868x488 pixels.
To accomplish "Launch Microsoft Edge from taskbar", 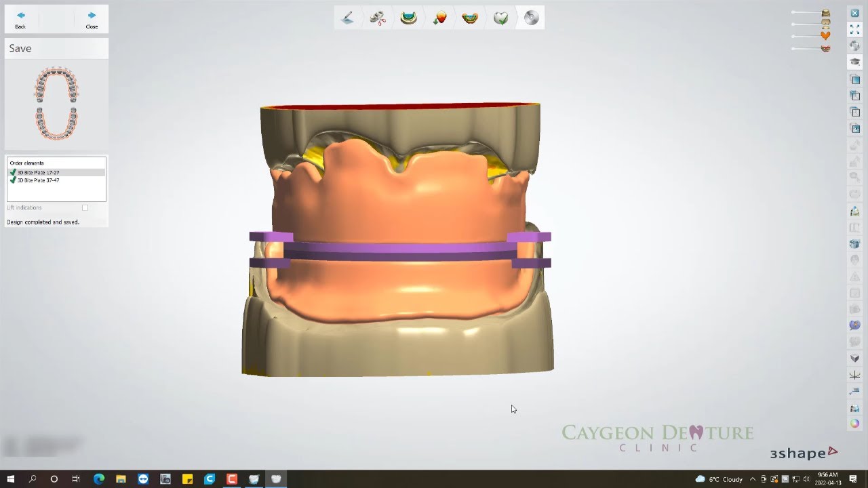I will [98, 479].
